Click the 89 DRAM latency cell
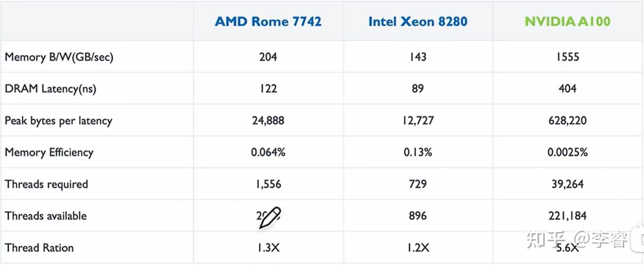The image size is (644, 265). 418,89
